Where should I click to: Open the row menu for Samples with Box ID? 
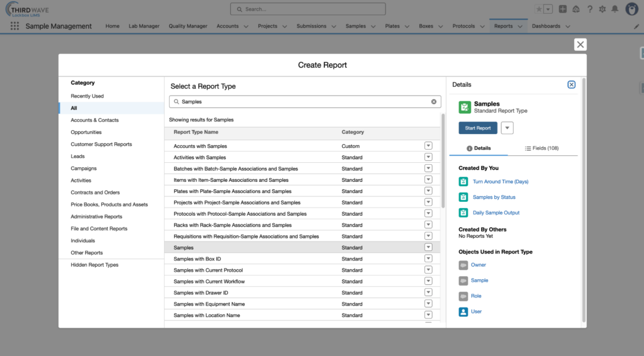click(428, 259)
